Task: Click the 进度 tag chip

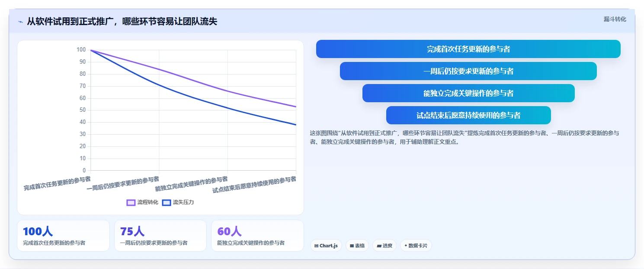Action: (384, 246)
